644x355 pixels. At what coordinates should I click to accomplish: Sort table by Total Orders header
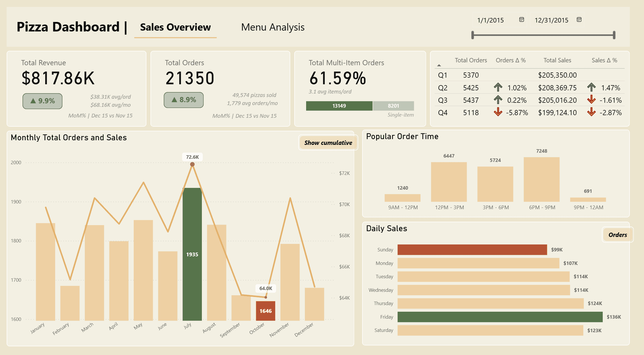click(471, 60)
